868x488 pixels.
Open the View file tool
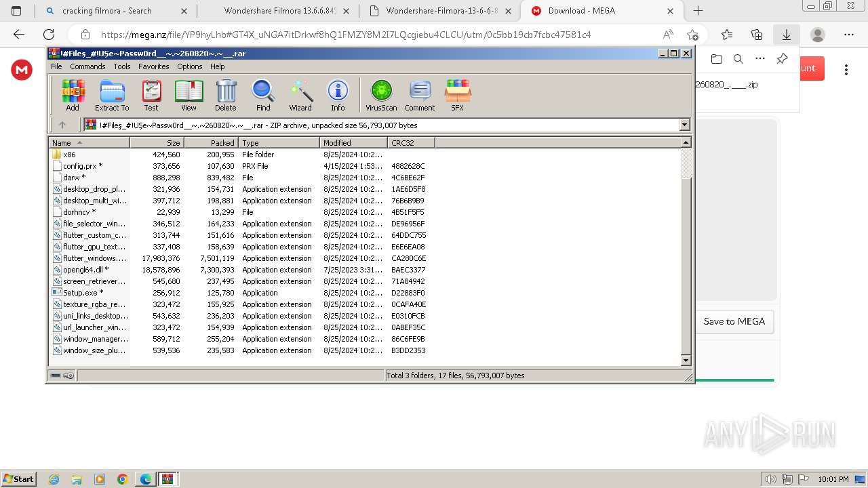(x=189, y=95)
